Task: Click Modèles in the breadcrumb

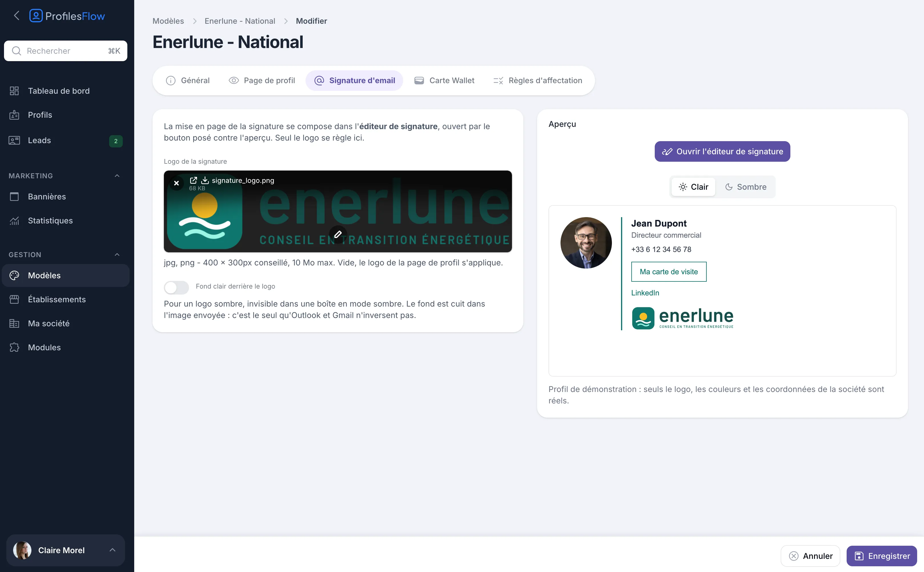Action: pos(168,21)
